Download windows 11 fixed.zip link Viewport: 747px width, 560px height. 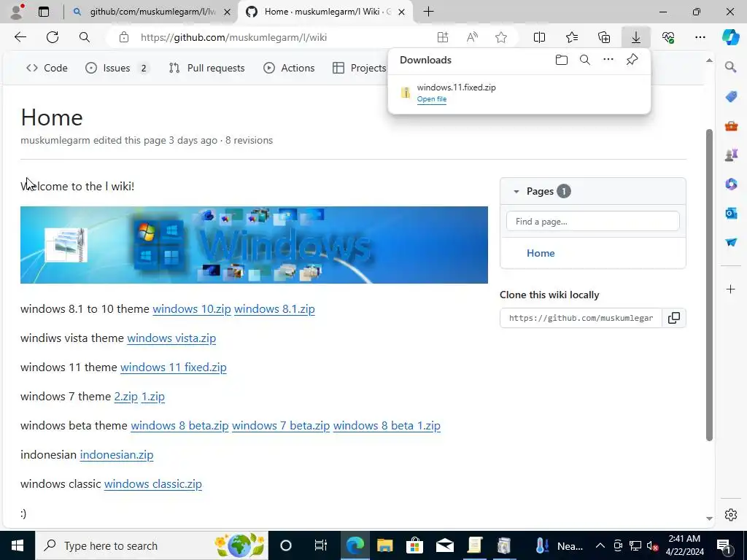pyautogui.click(x=174, y=367)
